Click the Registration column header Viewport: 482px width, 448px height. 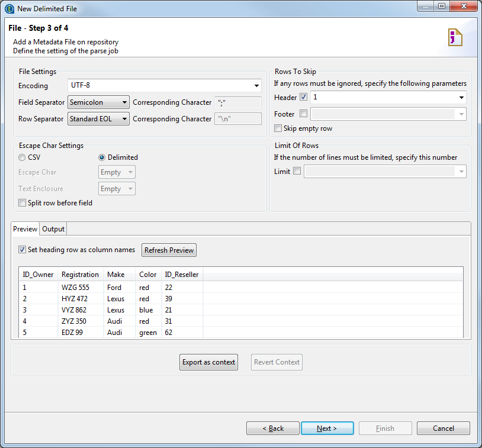coord(80,275)
